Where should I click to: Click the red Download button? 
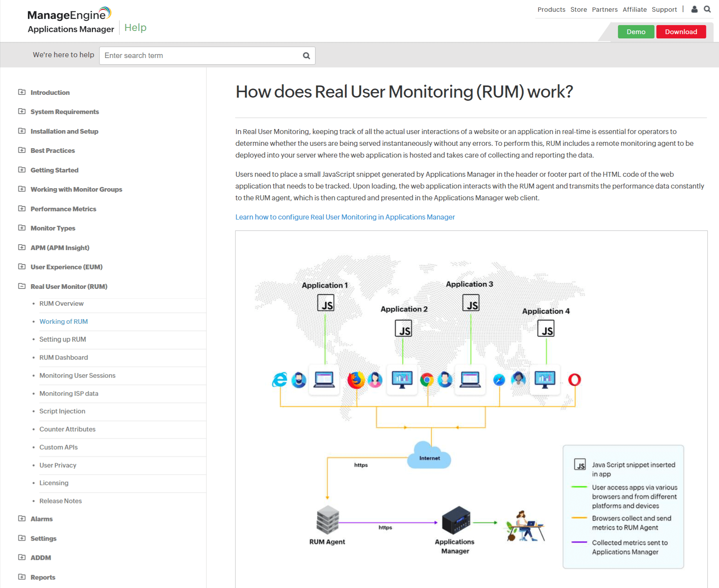click(x=681, y=32)
